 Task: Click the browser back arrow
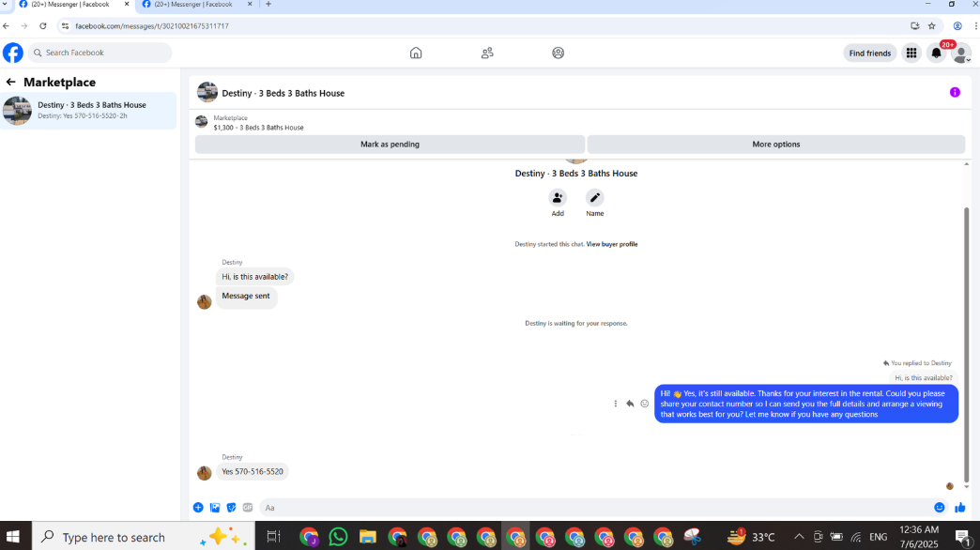click(x=7, y=26)
